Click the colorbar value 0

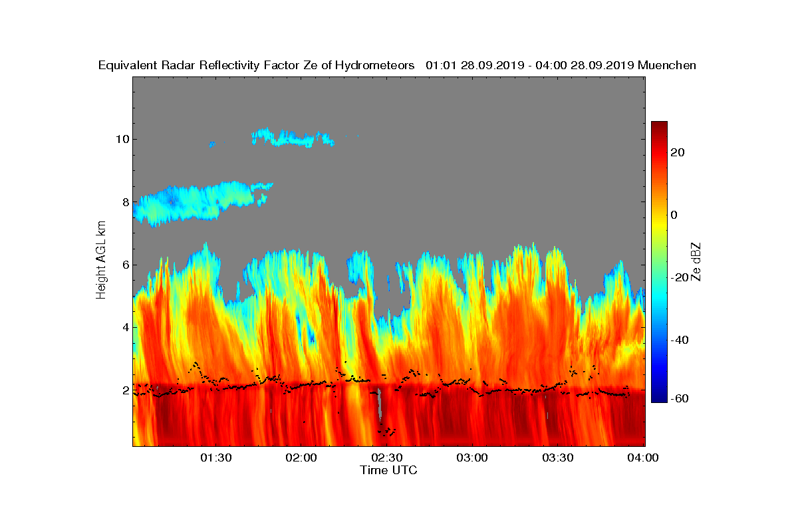674,215
